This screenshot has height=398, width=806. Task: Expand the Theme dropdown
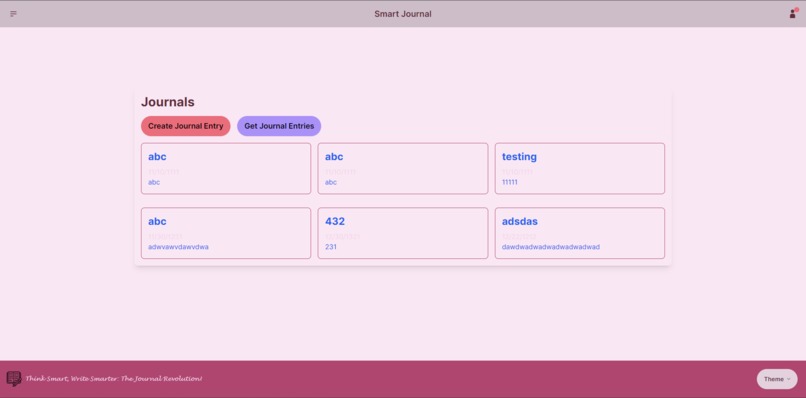tap(777, 379)
